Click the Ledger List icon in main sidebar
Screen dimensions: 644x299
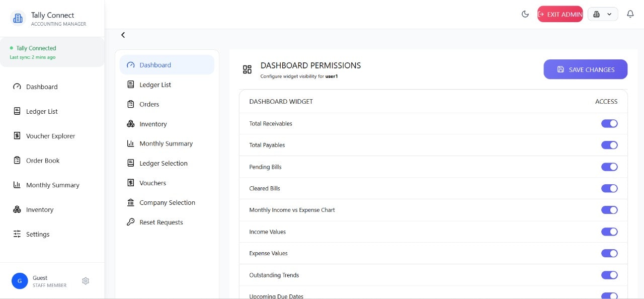coord(17,111)
